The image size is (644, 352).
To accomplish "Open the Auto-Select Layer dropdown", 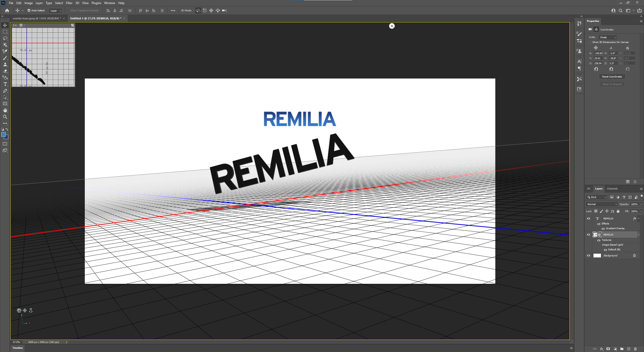I will coord(56,11).
